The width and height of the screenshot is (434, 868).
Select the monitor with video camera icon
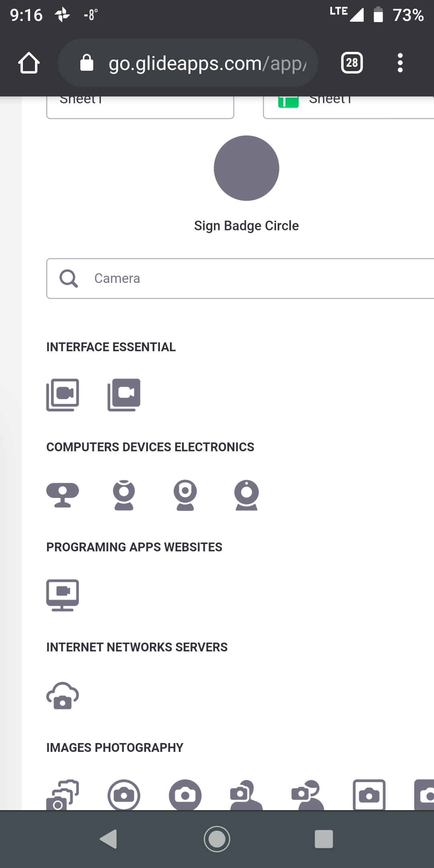(x=63, y=595)
